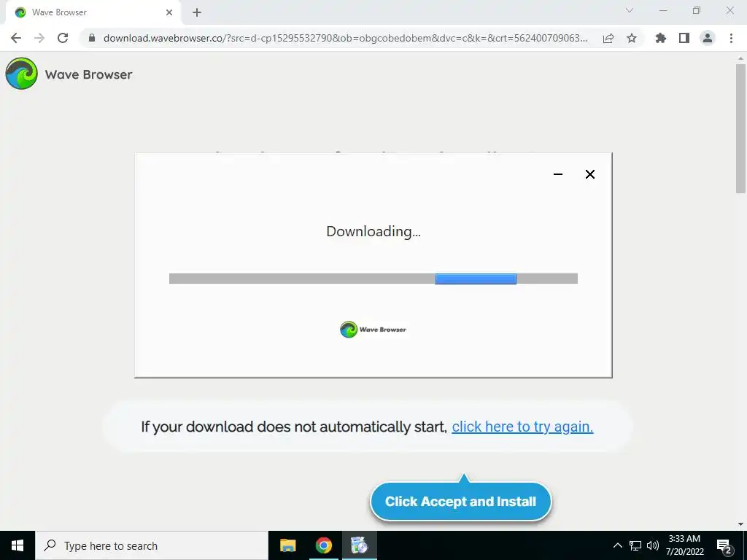Image resolution: width=747 pixels, height=560 pixels.
Task: Close the Downloading dialog with the X
Action: coord(589,174)
